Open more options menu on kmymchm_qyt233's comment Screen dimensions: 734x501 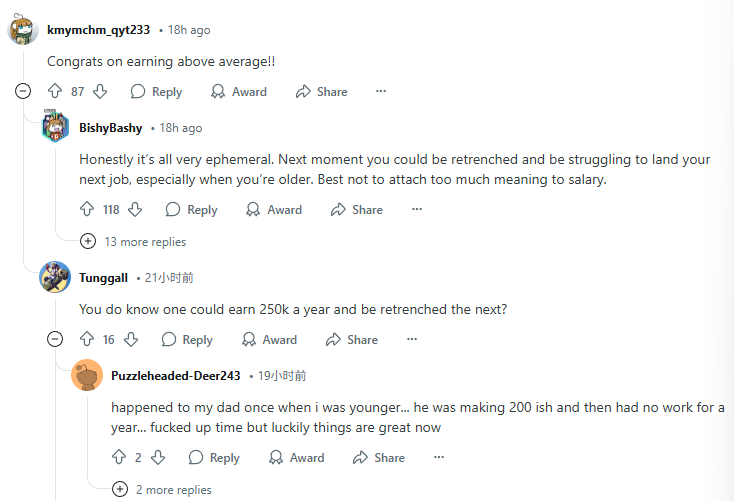[381, 91]
